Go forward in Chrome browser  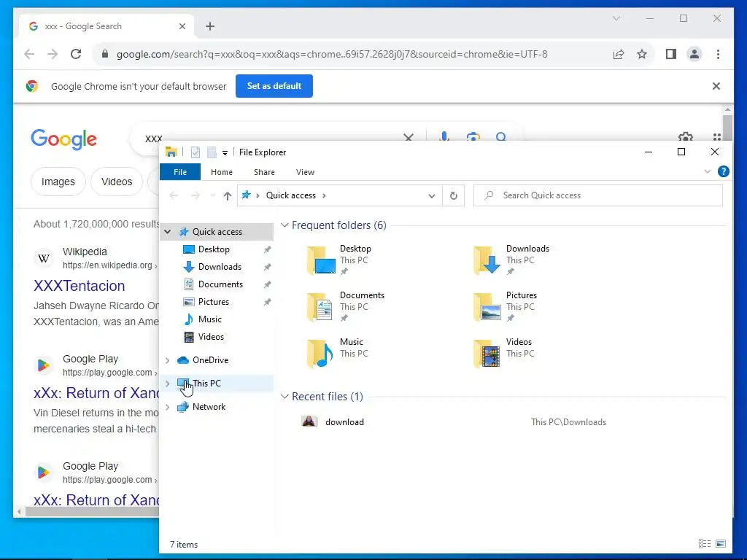coord(53,54)
